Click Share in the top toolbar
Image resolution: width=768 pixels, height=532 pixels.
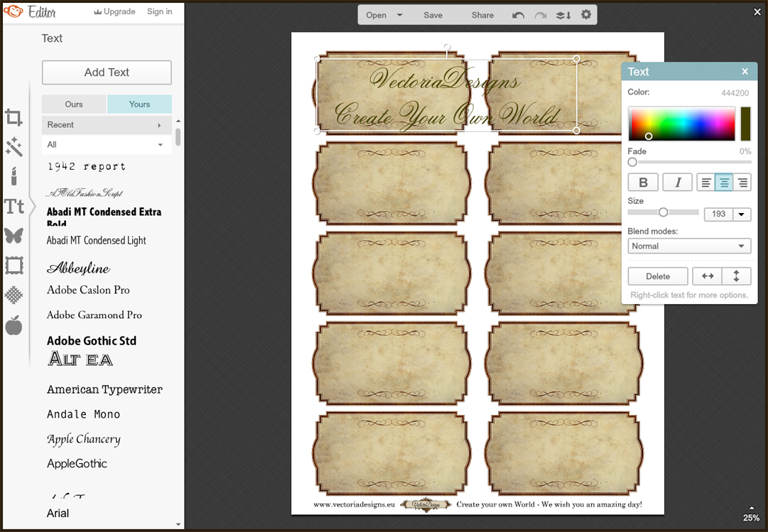pos(482,15)
